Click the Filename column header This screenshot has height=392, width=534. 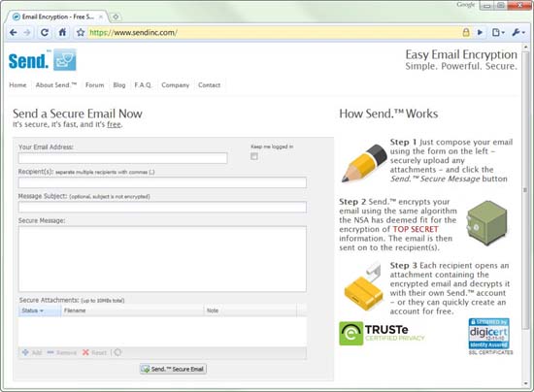point(132,310)
